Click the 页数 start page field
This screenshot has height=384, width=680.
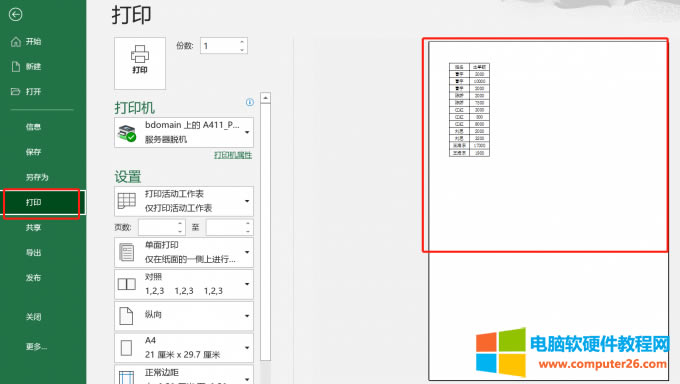158,227
